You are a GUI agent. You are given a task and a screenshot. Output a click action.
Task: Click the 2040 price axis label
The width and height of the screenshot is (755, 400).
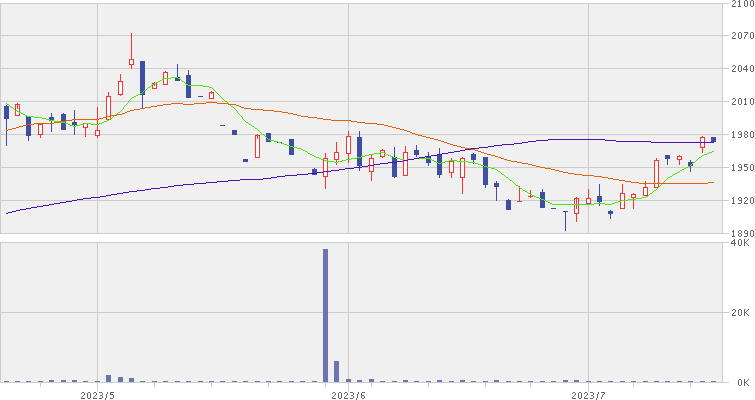pos(741,69)
